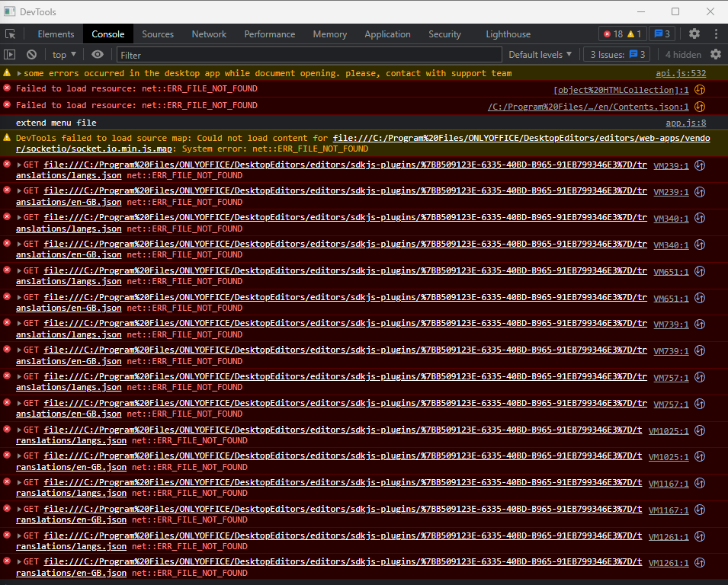Expand first VM239:1 GET langs.json error
Viewport: 728px width, 585px height.
[19, 165]
